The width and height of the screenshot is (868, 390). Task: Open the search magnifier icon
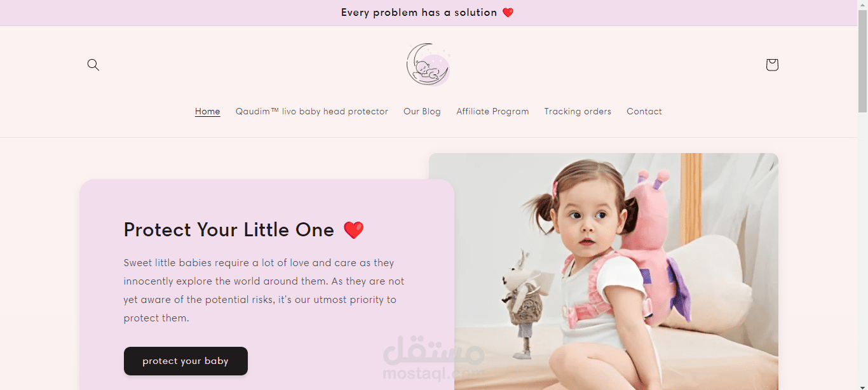93,65
